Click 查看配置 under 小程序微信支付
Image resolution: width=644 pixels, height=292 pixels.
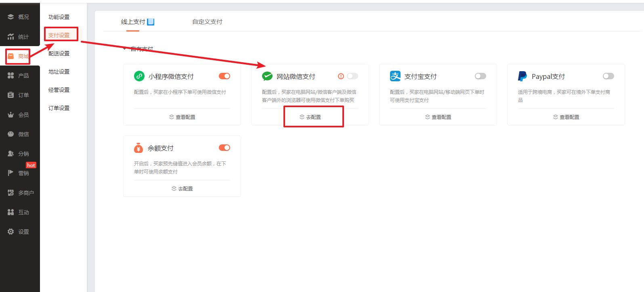182,117
